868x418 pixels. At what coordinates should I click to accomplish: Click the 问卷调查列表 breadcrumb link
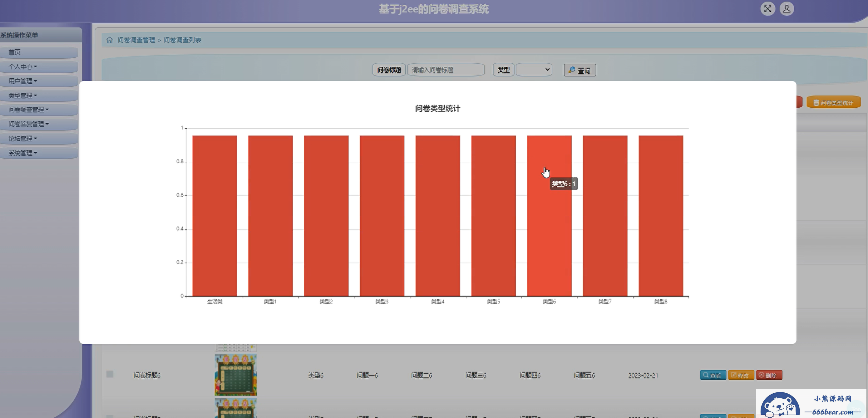[x=182, y=40]
